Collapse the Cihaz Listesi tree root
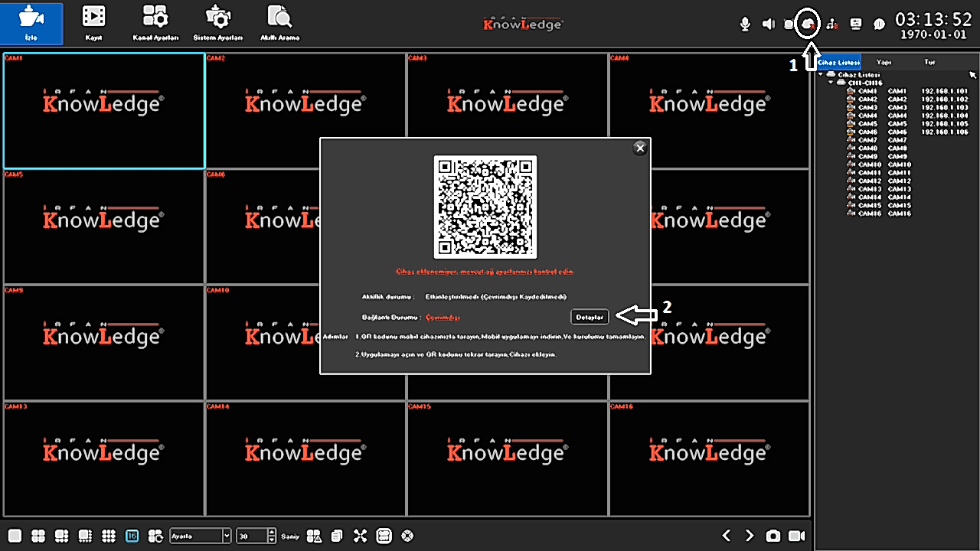 pyautogui.click(x=821, y=75)
